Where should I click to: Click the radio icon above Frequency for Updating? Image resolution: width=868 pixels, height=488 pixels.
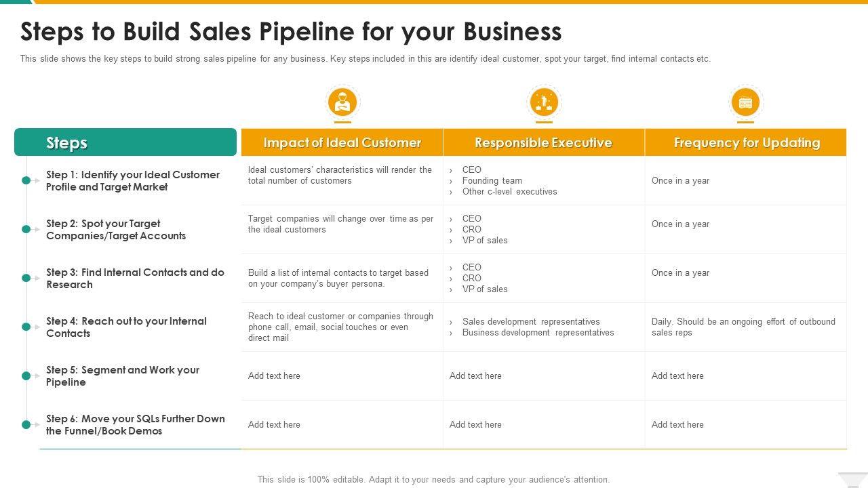point(745,102)
